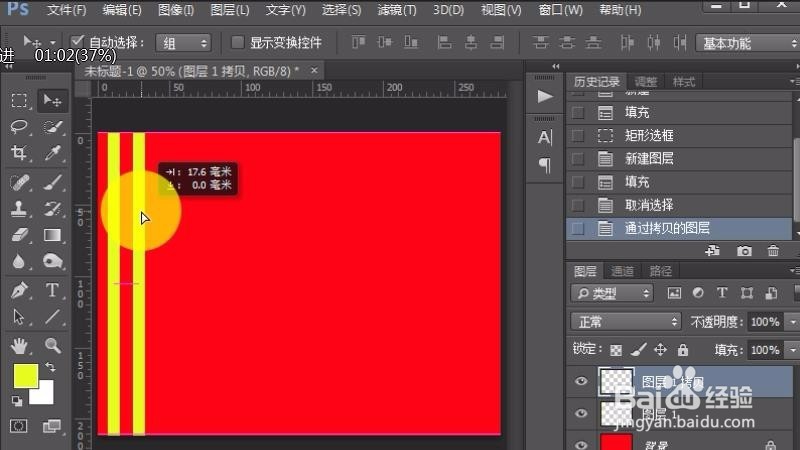Open the 不透明度 opacity dropdown arrow
Screen dimensions: 800x450
[x=792, y=322]
